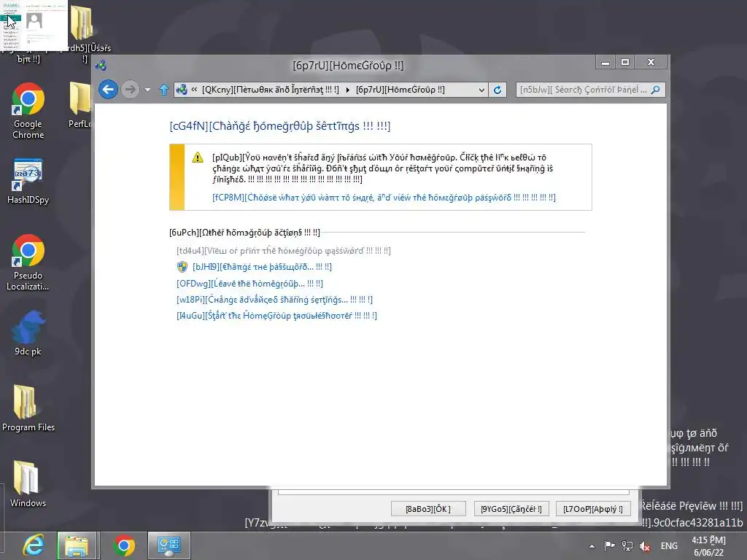Viewport: 747px width, 560px height.
Task: Click the HomeGroup breadcrumb segment
Action: point(400,90)
